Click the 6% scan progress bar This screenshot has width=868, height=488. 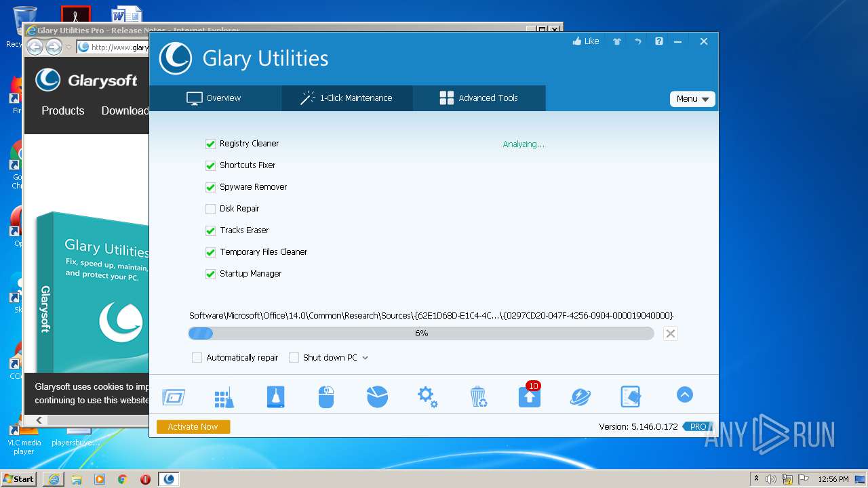(421, 333)
